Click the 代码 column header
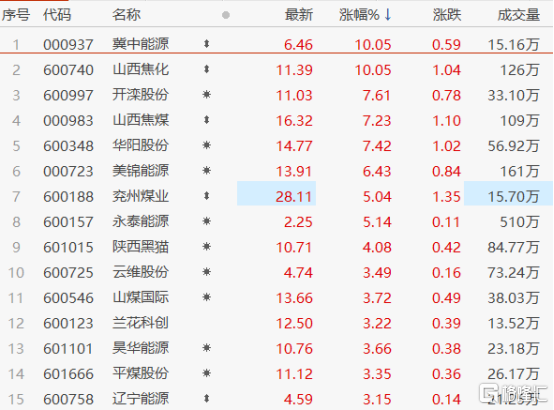The image size is (554, 410). click(57, 15)
